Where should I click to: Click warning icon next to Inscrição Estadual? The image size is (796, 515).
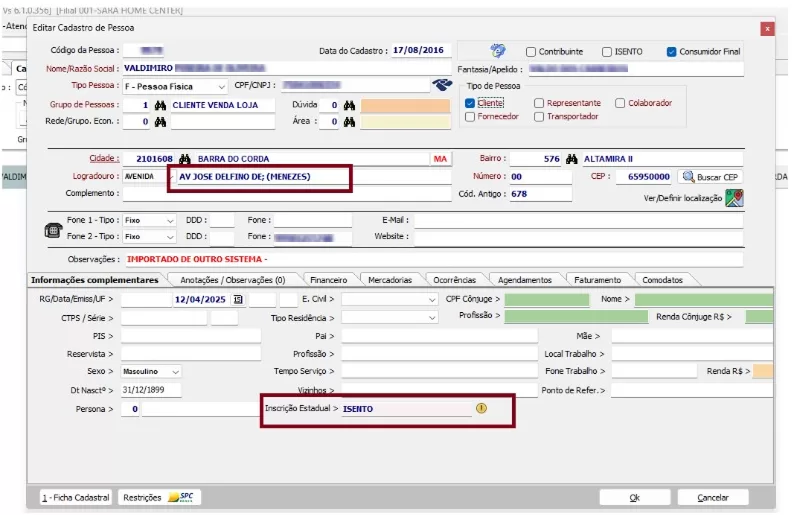[x=481, y=408]
